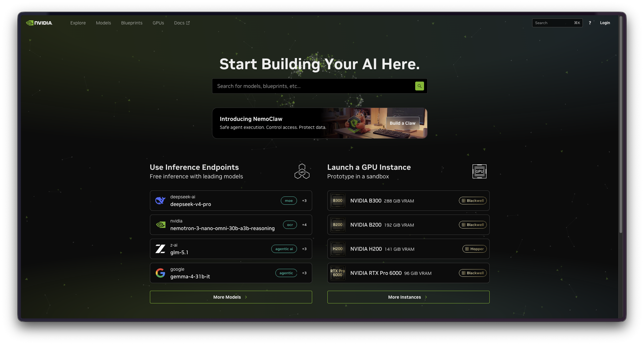Open the Introducing NemoClaw banner

coord(319,123)
